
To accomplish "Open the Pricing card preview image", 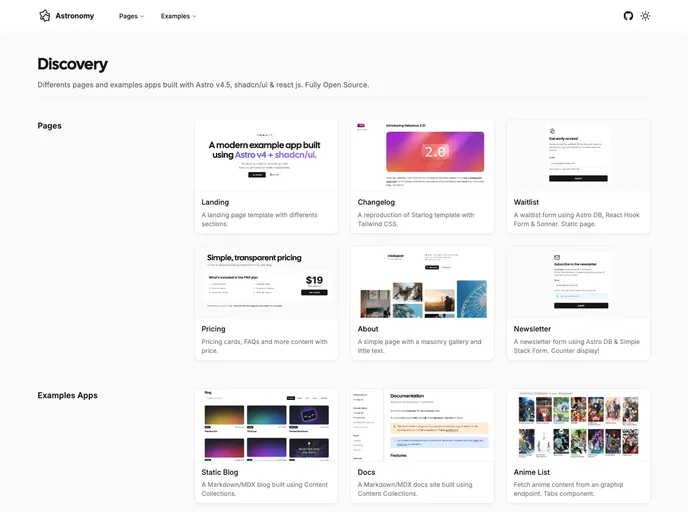I will 266,282.
